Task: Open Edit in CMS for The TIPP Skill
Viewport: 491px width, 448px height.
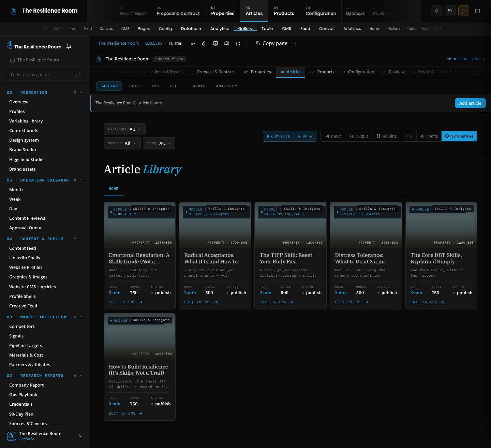Action: point(276,302)
